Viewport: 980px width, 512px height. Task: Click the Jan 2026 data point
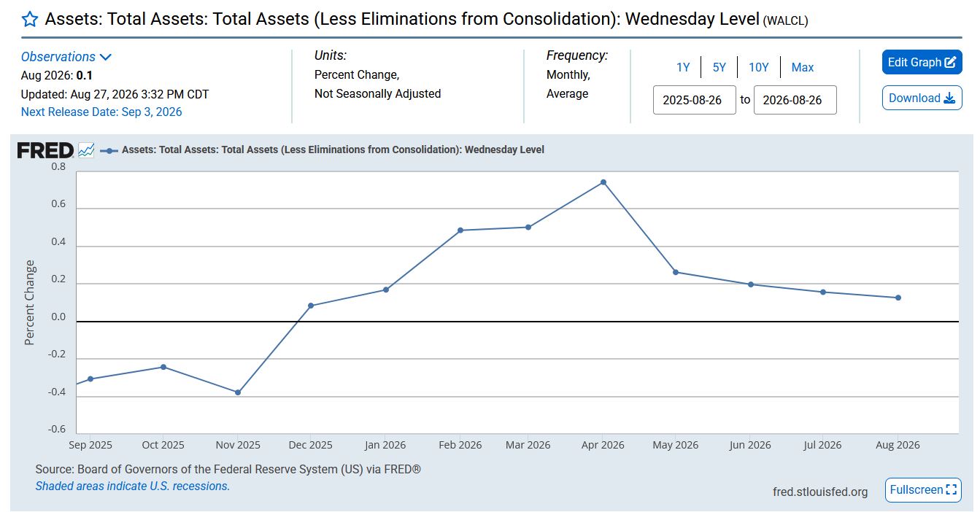386,290
